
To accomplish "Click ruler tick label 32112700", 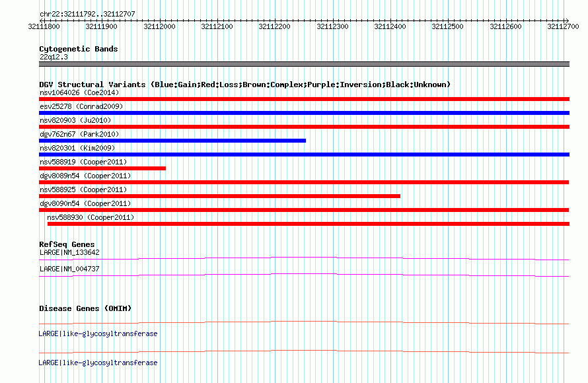I will pos(563,26).
